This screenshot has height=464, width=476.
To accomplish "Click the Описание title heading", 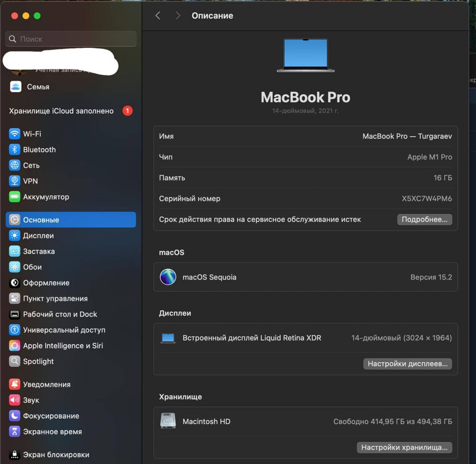I will pos(212,16).
